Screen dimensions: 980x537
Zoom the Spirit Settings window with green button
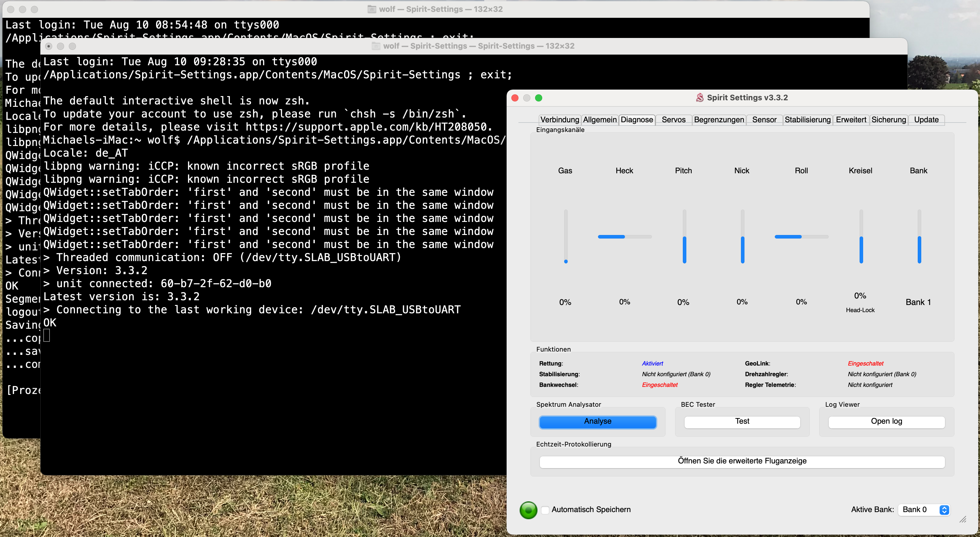click(538, 98)
